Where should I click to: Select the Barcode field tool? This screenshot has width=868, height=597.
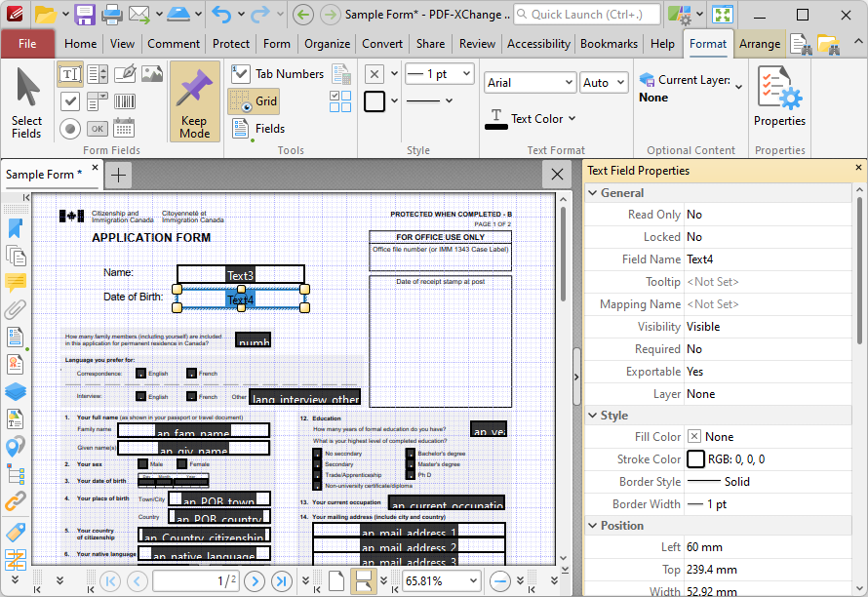(x=125, y=101)
